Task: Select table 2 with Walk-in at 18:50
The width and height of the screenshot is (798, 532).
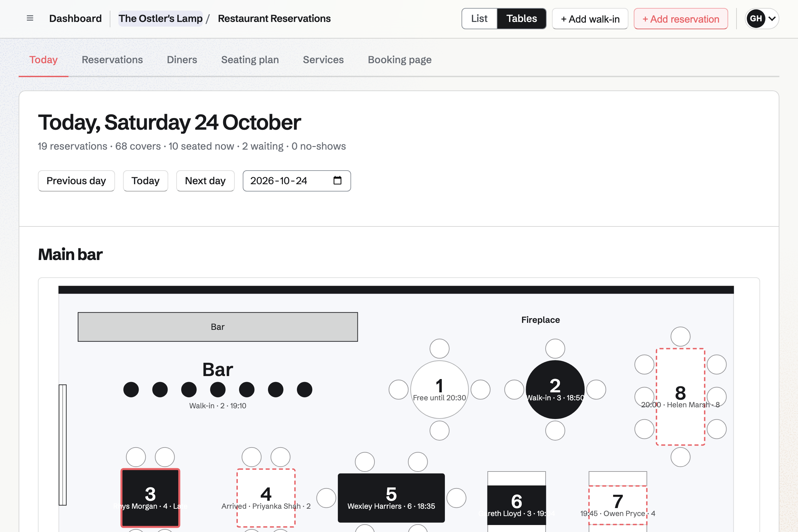Action: [x=555, y=389]
